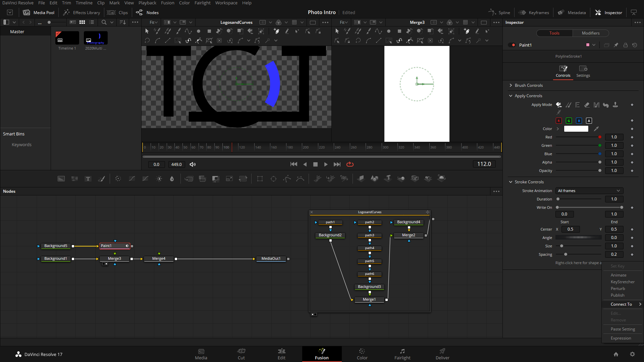Toggle Inspector panel button
Viewport: 644px width, 362px height.
pos(608,12)
